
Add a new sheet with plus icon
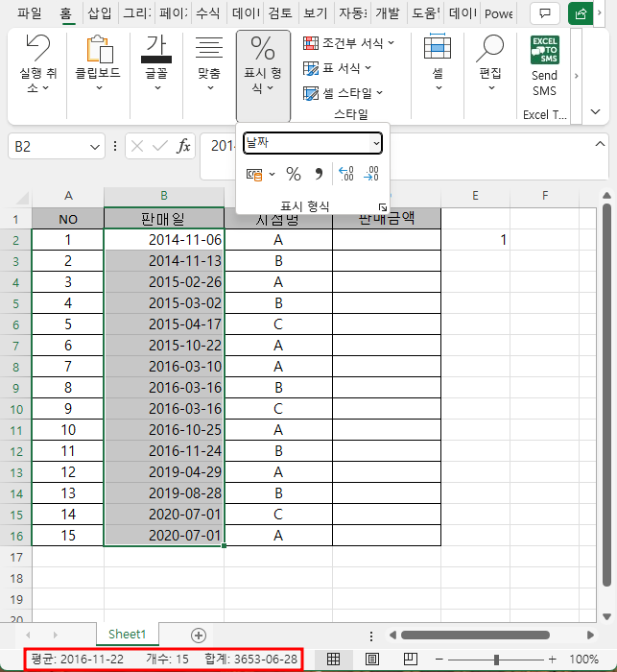click(x=199, y=636)
